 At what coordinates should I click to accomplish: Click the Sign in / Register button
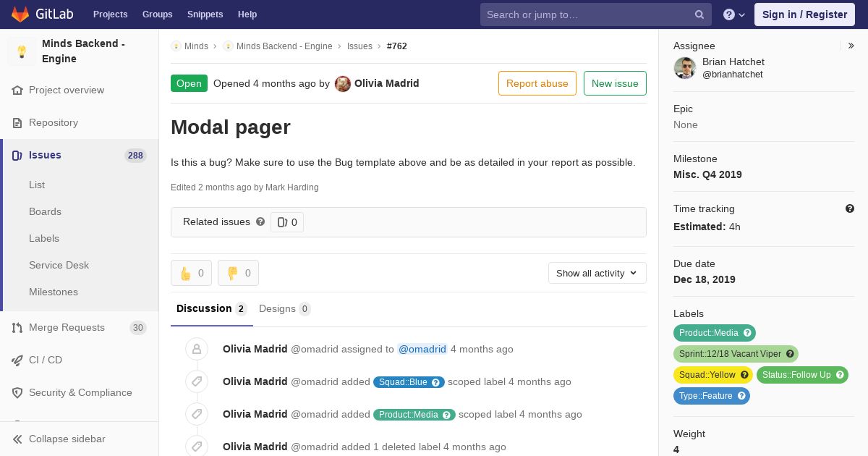click(x=804, y=14)
